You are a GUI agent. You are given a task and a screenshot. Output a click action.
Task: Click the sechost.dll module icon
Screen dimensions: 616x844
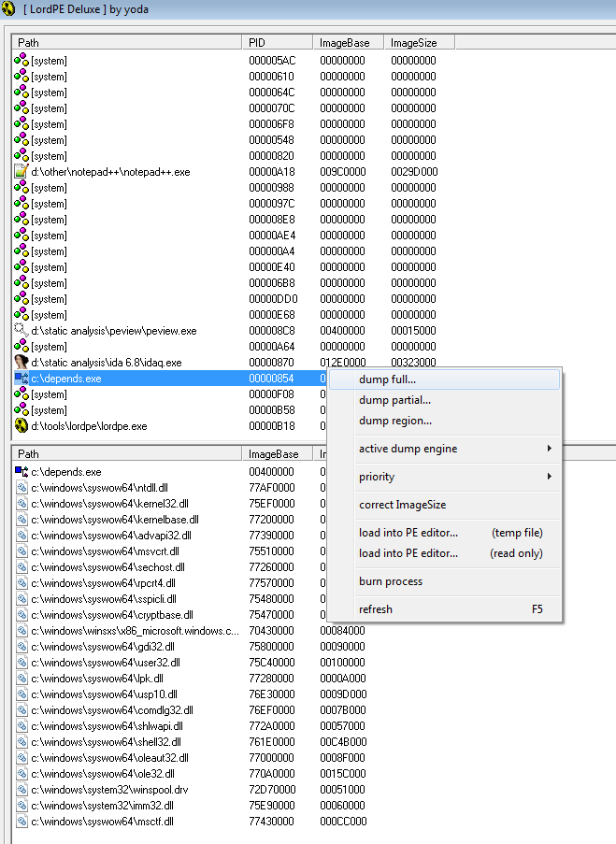point(21,566)
